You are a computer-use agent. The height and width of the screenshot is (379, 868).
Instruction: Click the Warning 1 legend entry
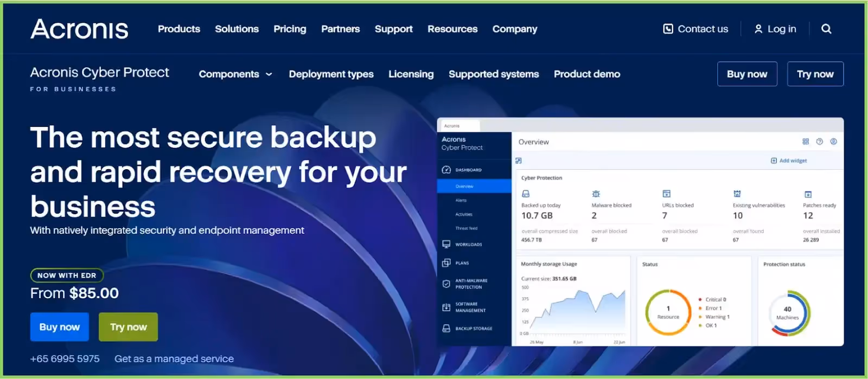pos(714,317)
